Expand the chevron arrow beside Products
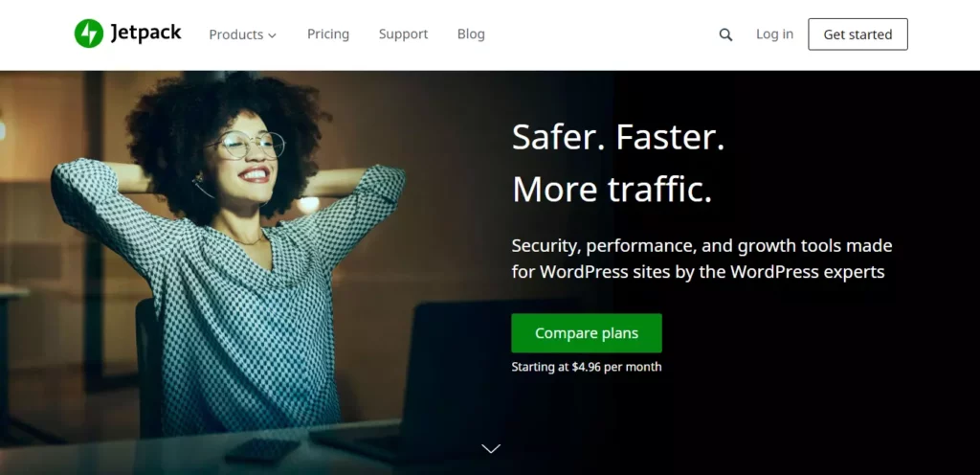Viewport: 980px width, 475px height. [272, 35]
